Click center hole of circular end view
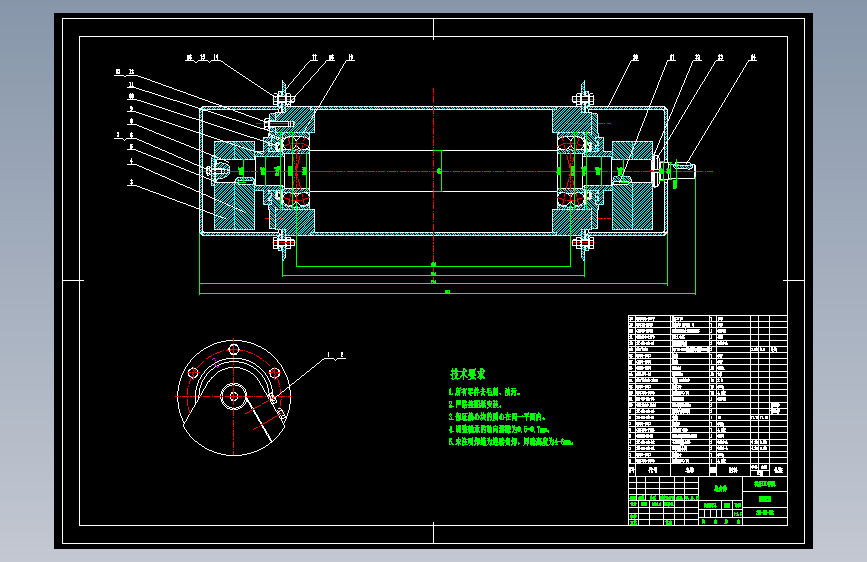This screenshot has width=867, height=562. pos(234,396)
